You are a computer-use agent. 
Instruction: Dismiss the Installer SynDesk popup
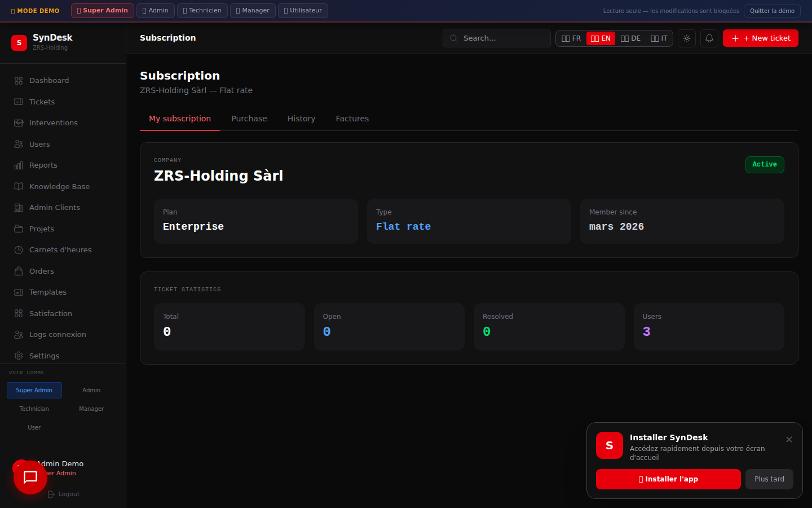click(789, 440)
